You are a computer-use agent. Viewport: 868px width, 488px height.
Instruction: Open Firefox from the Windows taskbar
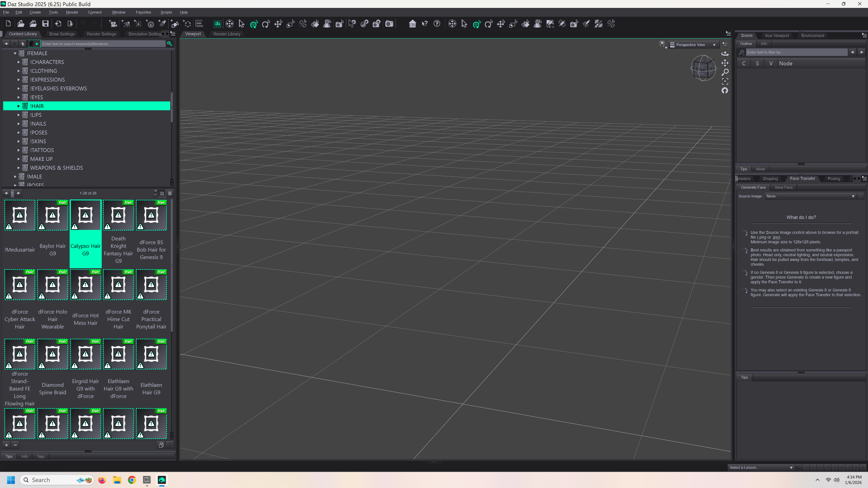pos(102,480)
